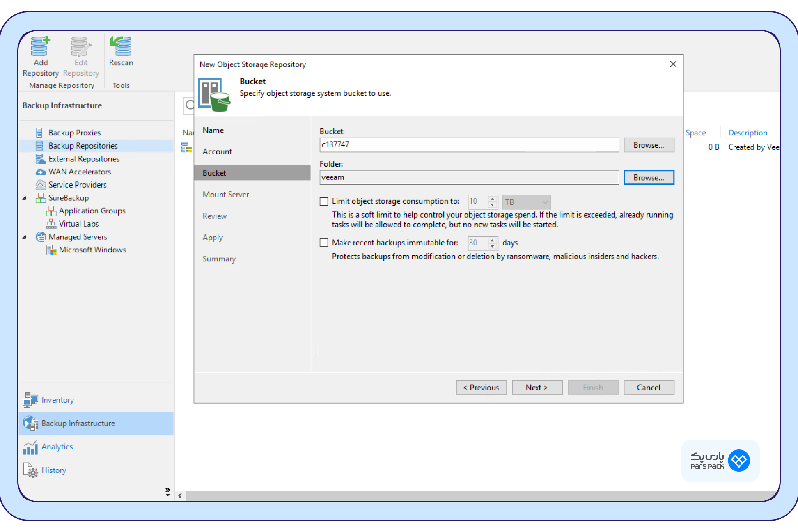Select the Virtual Labs icon
Image resolution: width=798 pixels, height=532 pixels.
coord(51,224)
